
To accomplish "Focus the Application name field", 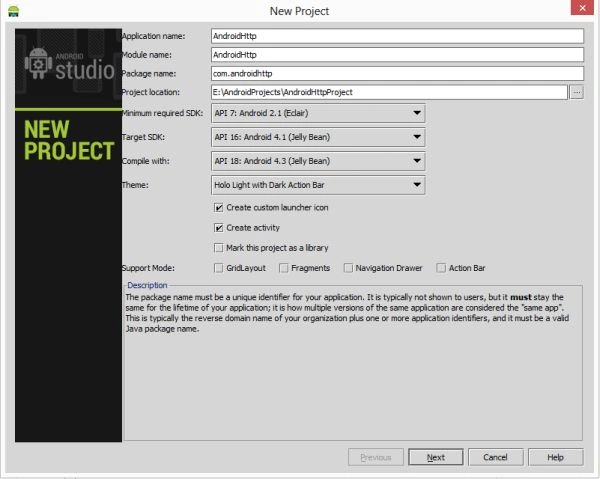I will [397, 36].
